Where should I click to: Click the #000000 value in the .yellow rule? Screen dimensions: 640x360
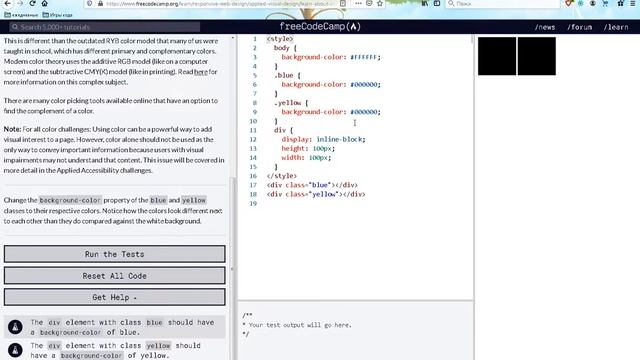pyautogui.click(x=363, y=112)
